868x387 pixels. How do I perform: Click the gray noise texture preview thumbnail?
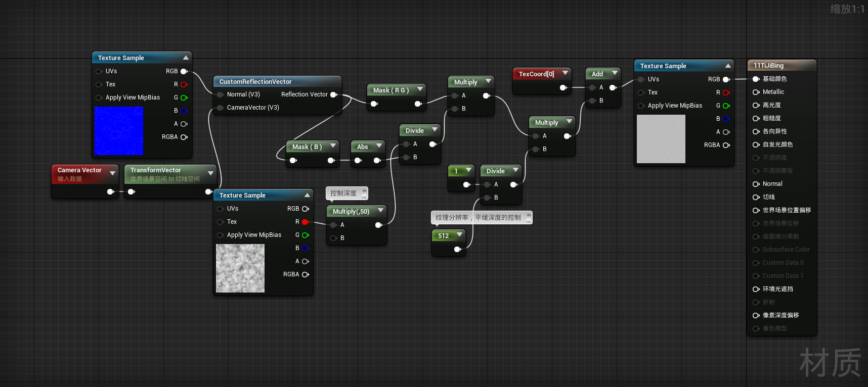tap(240, 268)
